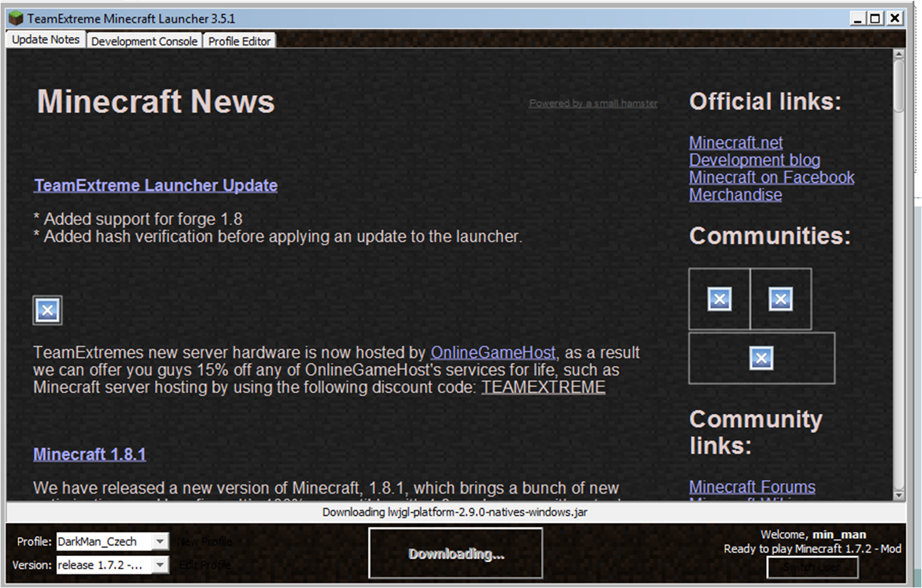This screenshot has width=922, height=588.
Task: Click the greyed-out New Profile button
Action: tap(205, 542)
